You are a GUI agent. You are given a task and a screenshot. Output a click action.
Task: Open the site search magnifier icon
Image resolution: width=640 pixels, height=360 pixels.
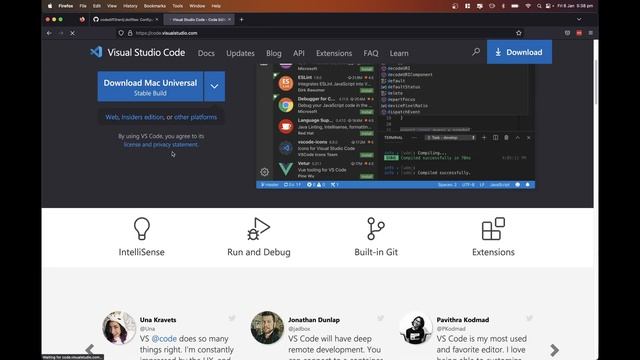click(x=476, y=52)
